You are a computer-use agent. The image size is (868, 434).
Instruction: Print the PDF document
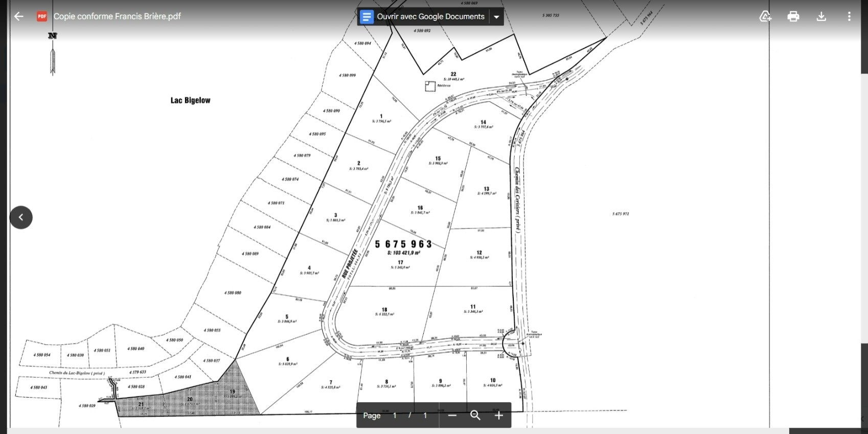click(x=793, y=16)
